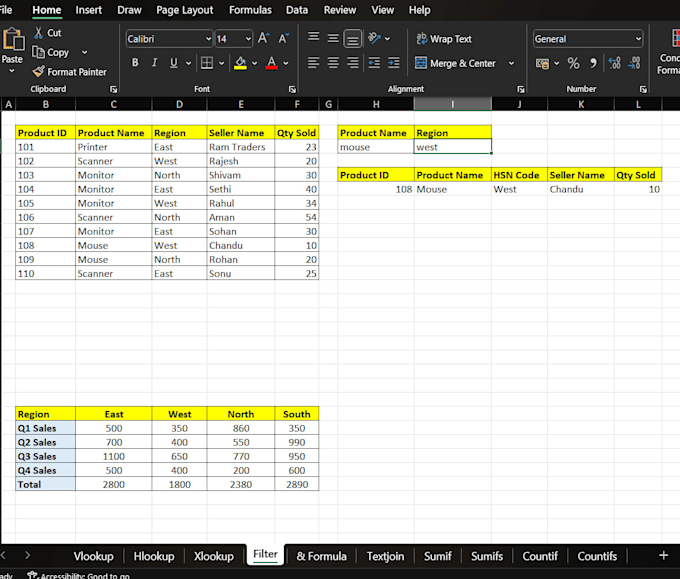Viewport: 680px width, 579px height.
Task: Expand Merge & Center options arrow
Action: pyautogui.click(x=512, y=63)
